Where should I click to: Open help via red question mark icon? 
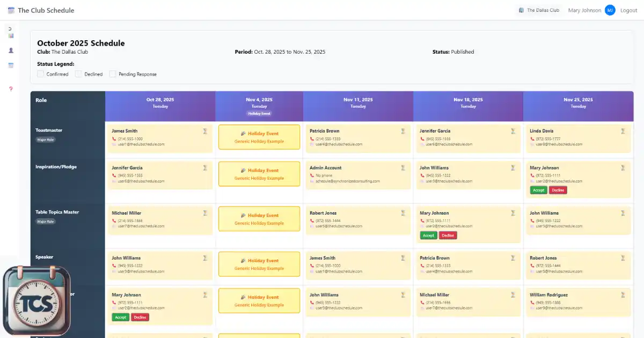(11, 89)
